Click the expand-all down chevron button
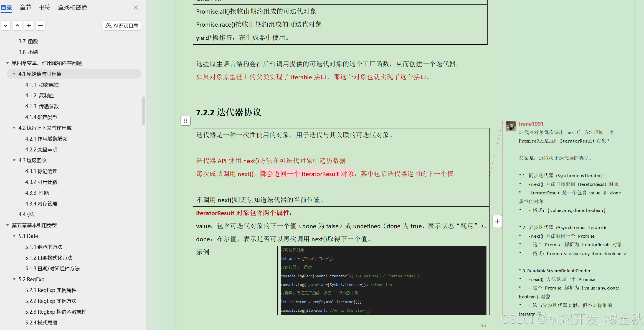Screen dimensions: 644x330 [x=6, y=26]
